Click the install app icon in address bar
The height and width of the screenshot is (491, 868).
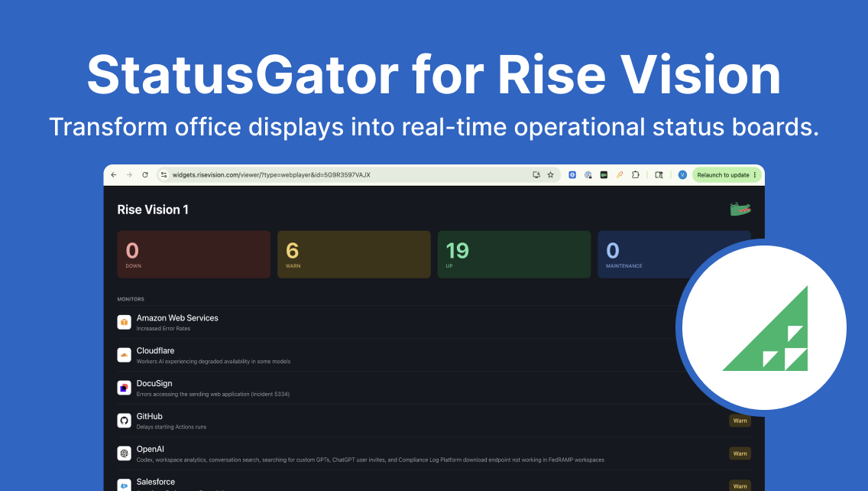coord(536,174)
